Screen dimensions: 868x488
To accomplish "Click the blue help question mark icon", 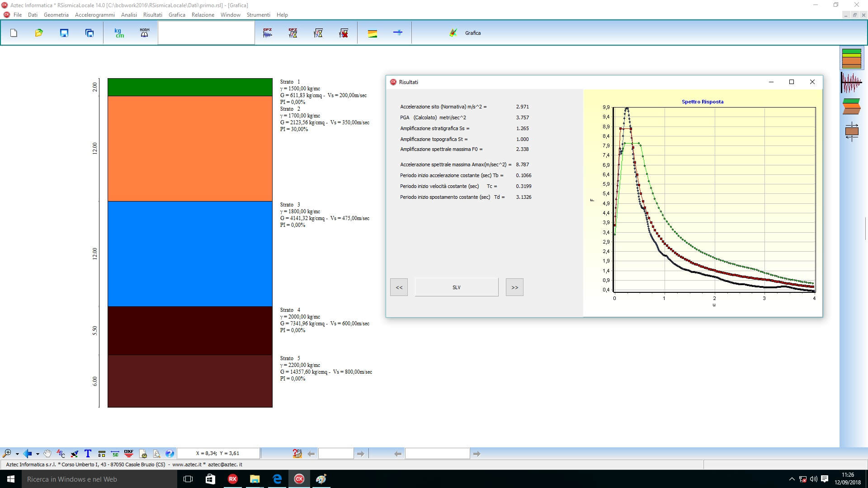I will (x=170, y=453).
